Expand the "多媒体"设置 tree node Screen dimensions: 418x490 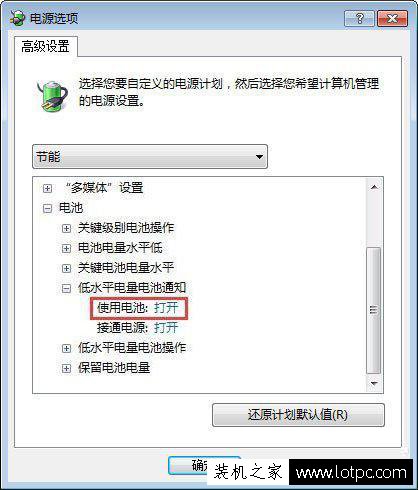(47, 188)
